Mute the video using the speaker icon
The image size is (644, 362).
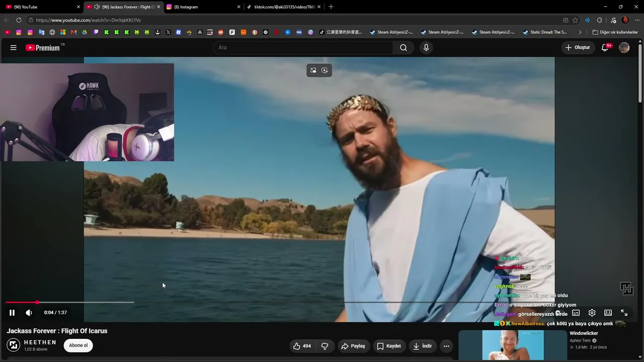coord(29,313)
